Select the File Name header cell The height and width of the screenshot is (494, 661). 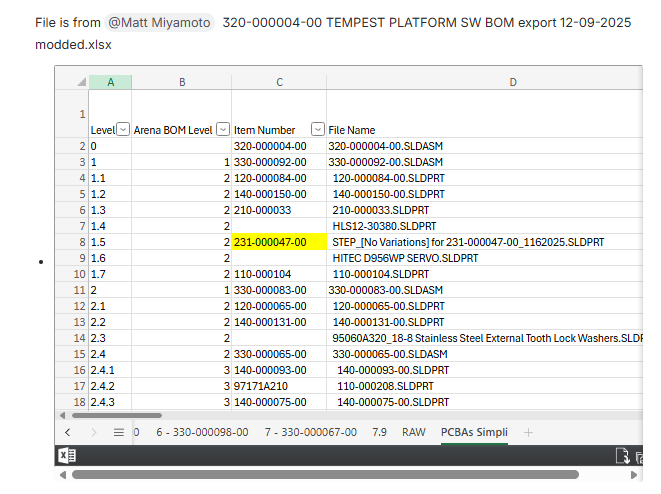click(x=485, y=114)
